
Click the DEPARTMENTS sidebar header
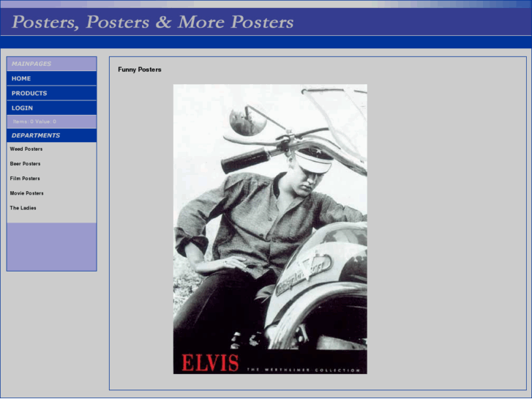pos(51,135)
